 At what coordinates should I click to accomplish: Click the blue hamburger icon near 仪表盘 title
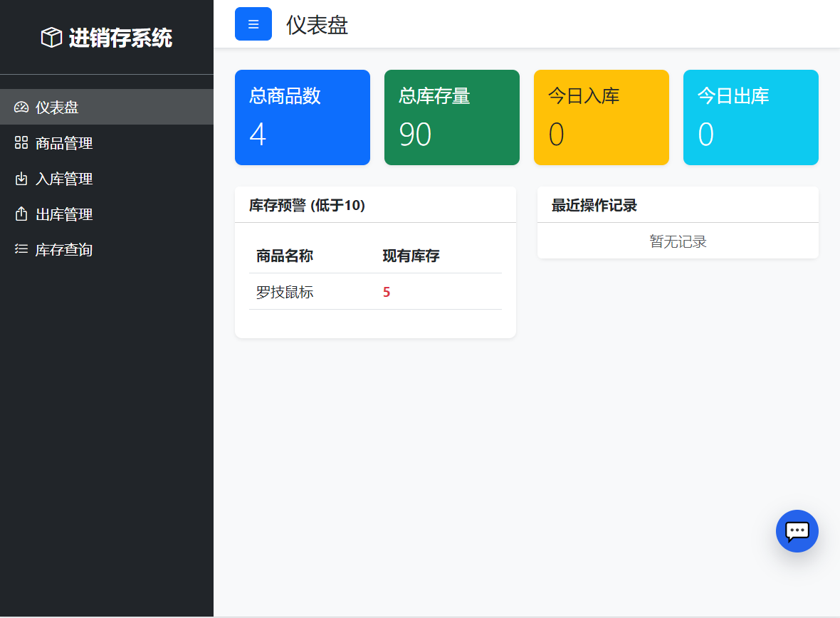click(253, 23)
